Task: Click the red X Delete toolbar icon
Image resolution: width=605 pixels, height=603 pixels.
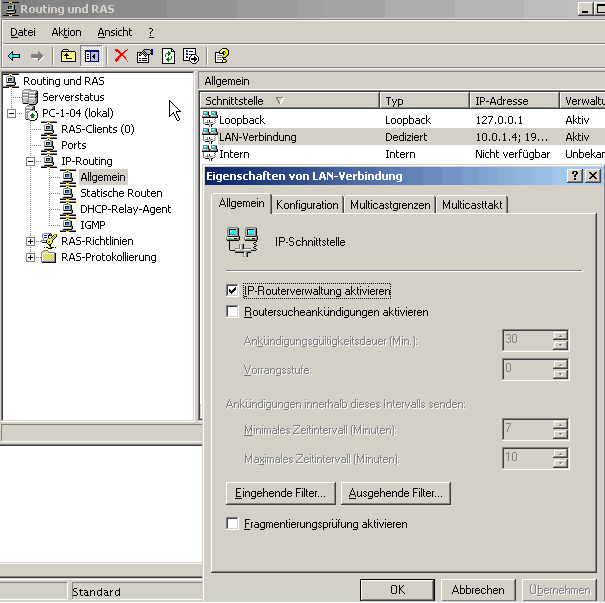Action: [x=121, y=56]
